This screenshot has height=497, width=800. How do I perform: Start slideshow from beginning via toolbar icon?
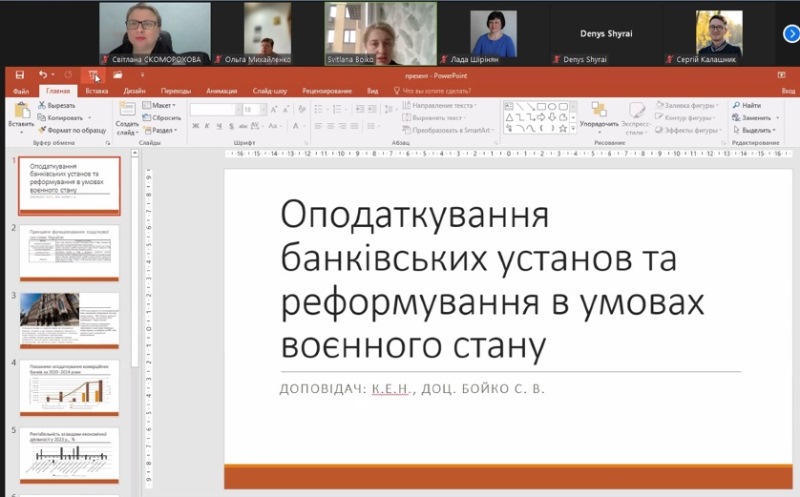[x=93, y=76]
